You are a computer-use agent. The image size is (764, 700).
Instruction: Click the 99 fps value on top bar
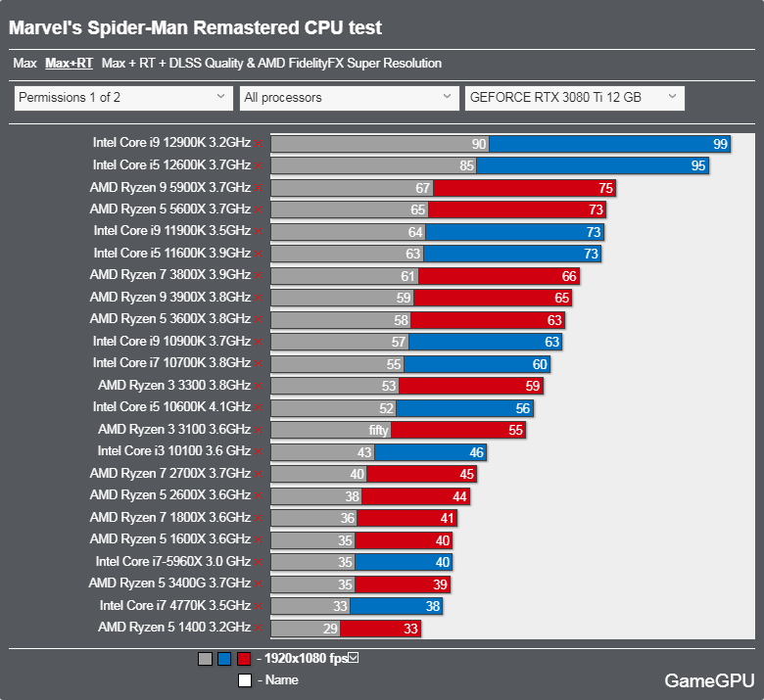click(720, 144)
